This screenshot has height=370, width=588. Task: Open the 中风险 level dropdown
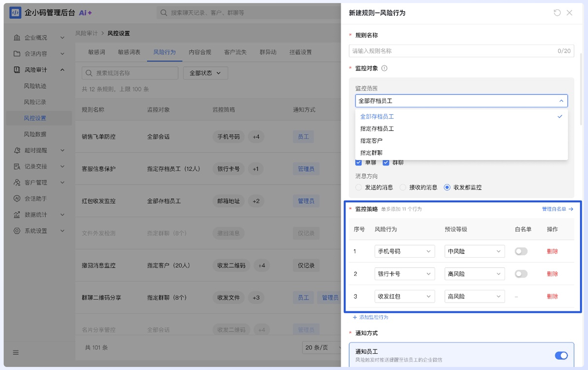474,251
